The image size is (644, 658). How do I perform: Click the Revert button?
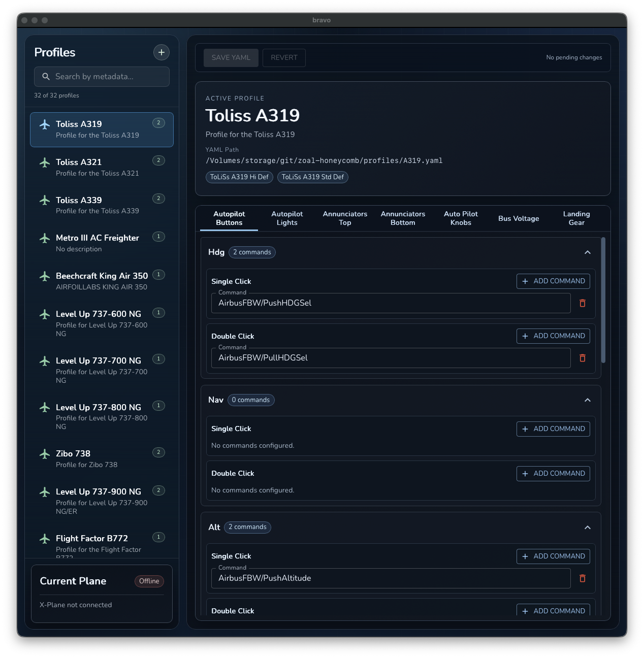point(284,58)
